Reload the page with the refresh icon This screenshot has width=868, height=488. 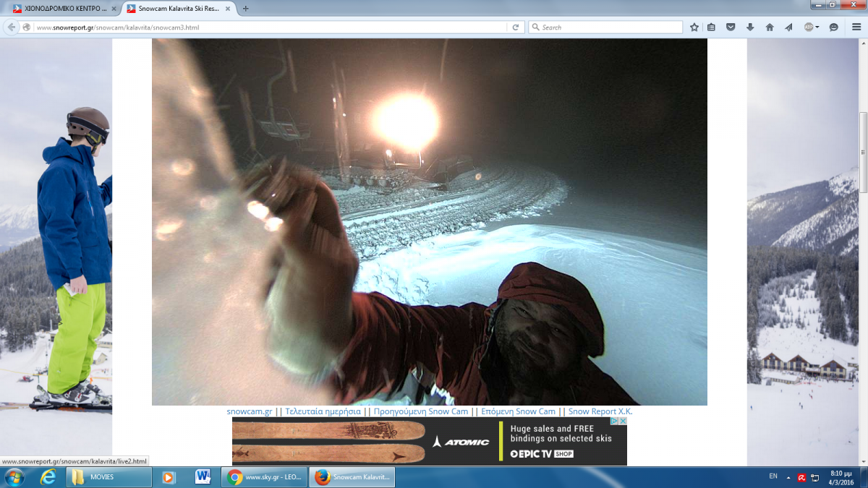tap(516, 27)
